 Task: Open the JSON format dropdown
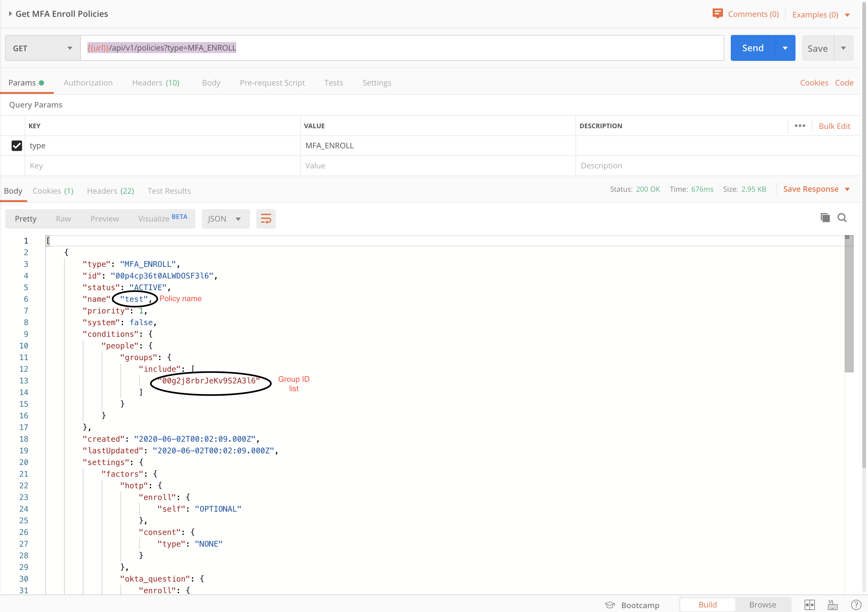(x=225, y=219)
